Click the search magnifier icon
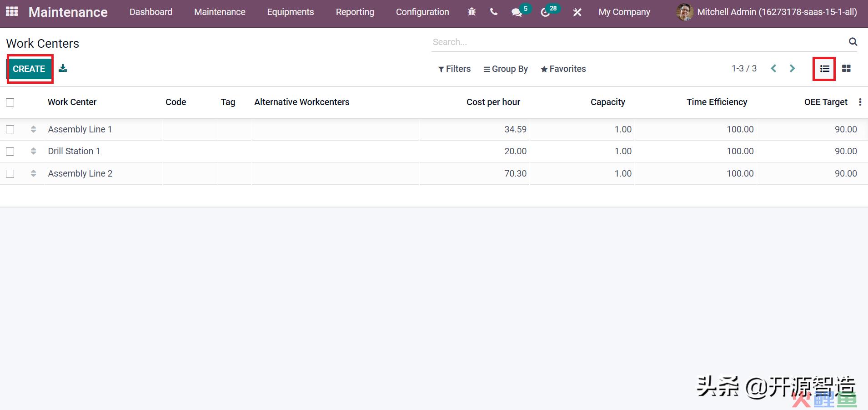The image size is (868, 410). pos(853,42)
